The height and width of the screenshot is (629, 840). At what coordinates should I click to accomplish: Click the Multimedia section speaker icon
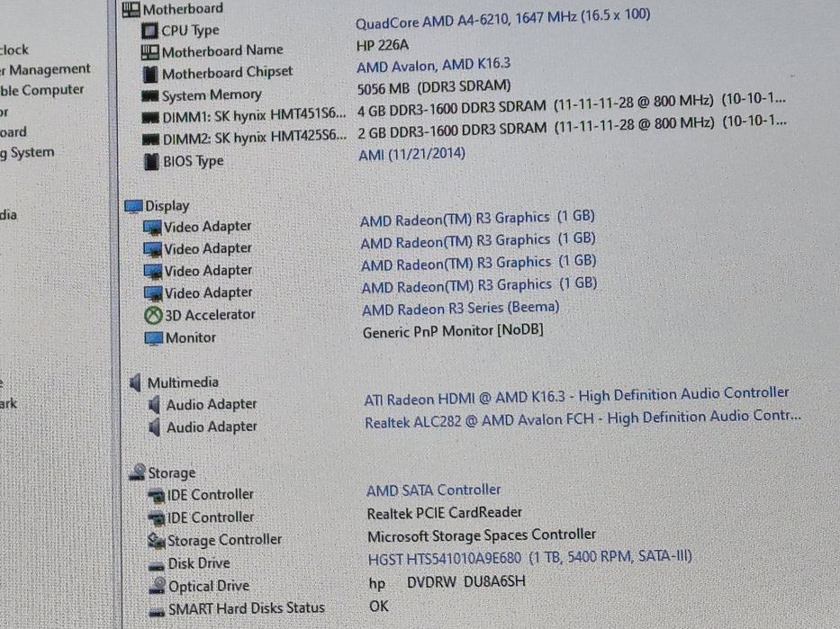tap(136, 382)
